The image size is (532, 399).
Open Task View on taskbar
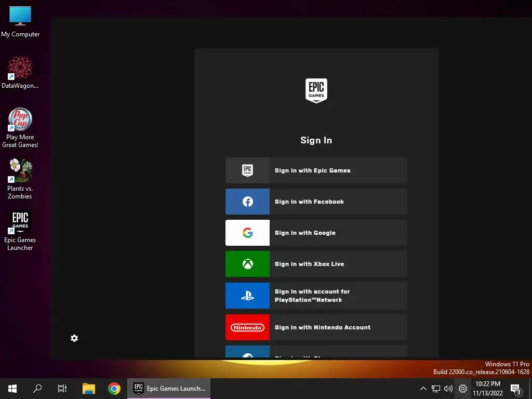(x=62, y=389)
